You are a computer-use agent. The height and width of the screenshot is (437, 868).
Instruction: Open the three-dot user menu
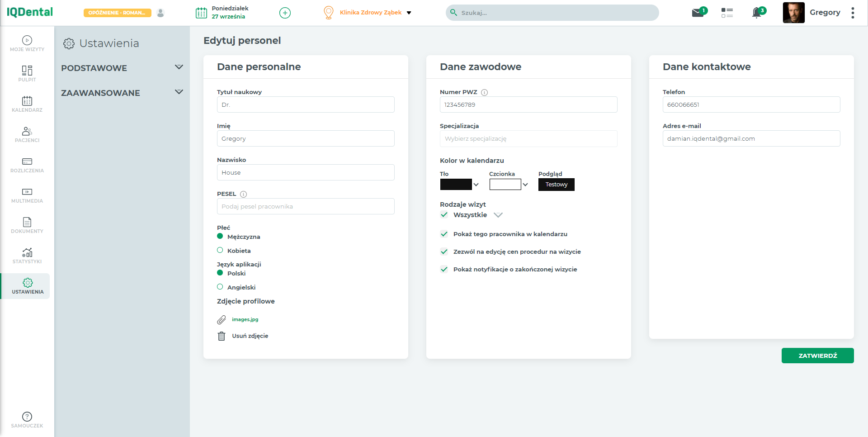click(853, 13)
